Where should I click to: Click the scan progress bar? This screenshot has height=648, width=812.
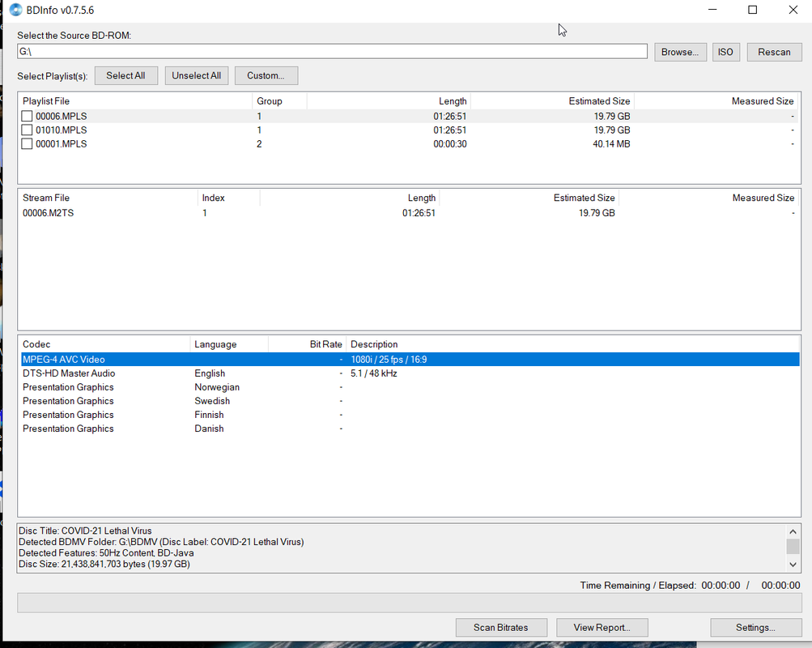tap(409, 603)
